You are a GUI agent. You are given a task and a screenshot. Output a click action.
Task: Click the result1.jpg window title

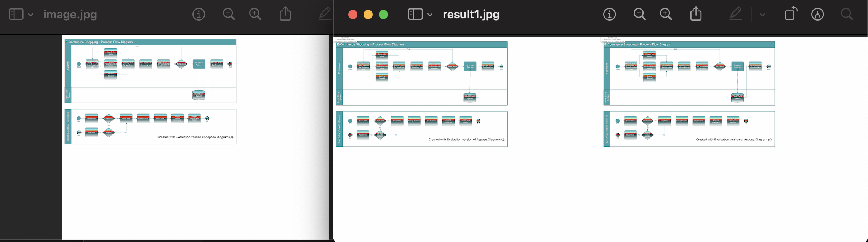click(x=471, y=15)
